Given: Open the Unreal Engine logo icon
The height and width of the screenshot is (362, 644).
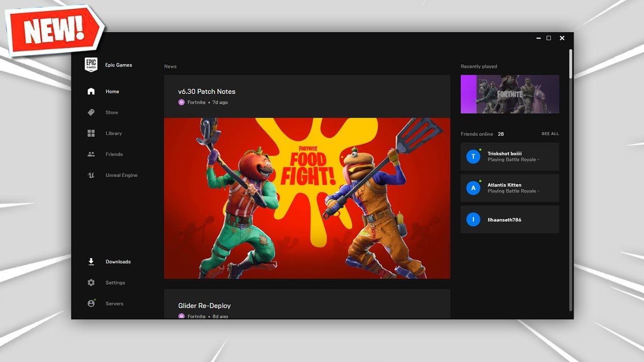Looking at the screenshot, I should 91,175.
